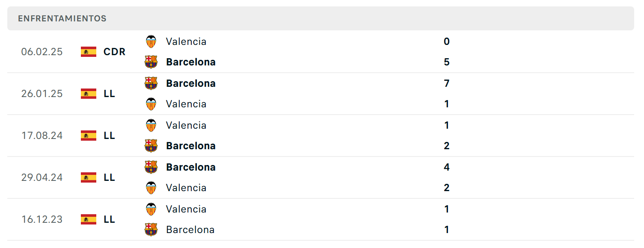The image size is (644, 248).
Task: Click the Barcelona crest in the 26.01.25 match
Action: (x=151, y=83)
